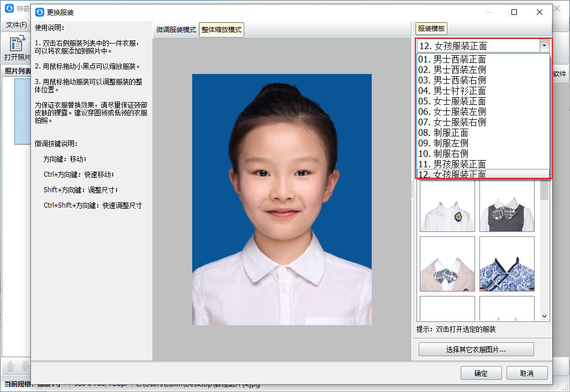570x392 pixels.
Task: Click the scroll down arrow of clothing list
Action: tap(544, 316)
